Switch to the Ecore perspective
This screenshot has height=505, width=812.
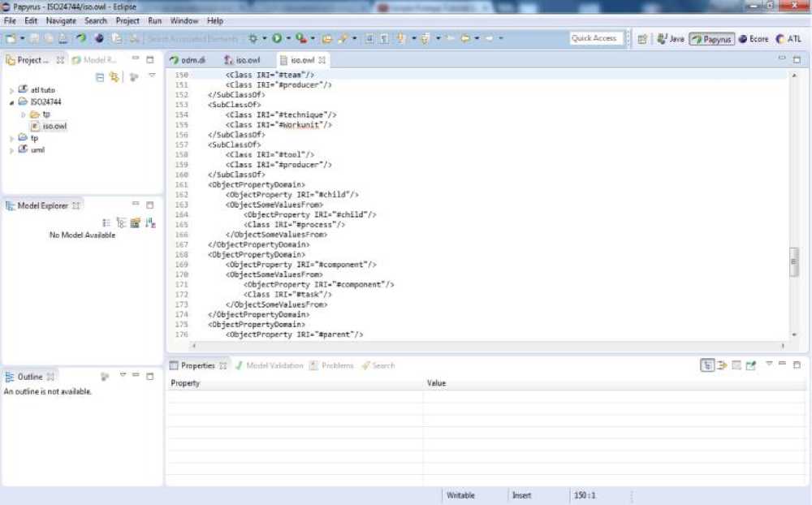click(754, 38)
